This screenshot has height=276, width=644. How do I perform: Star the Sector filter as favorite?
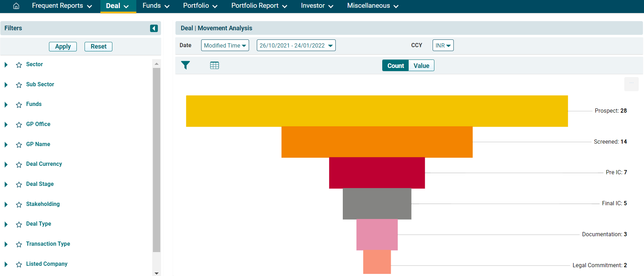click(19, 65)
